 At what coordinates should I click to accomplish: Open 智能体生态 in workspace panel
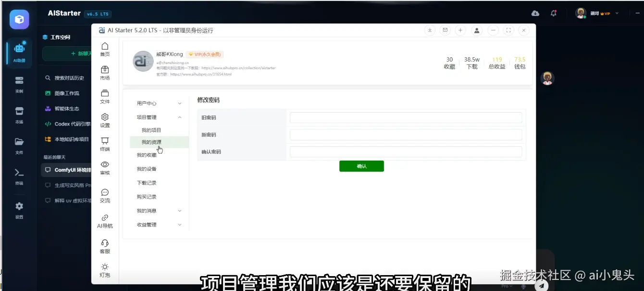[x=62, y=109]
